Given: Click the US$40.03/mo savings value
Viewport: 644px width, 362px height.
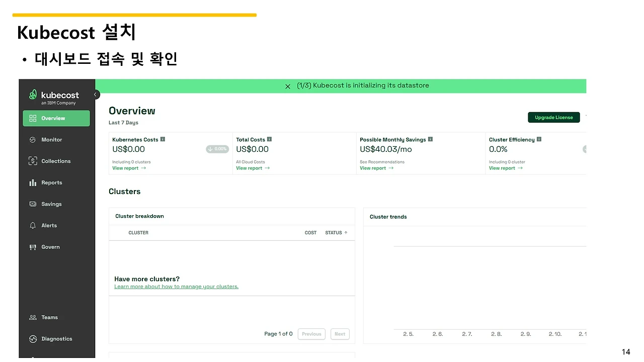Looking at the screenshot, I should point(386,149).
